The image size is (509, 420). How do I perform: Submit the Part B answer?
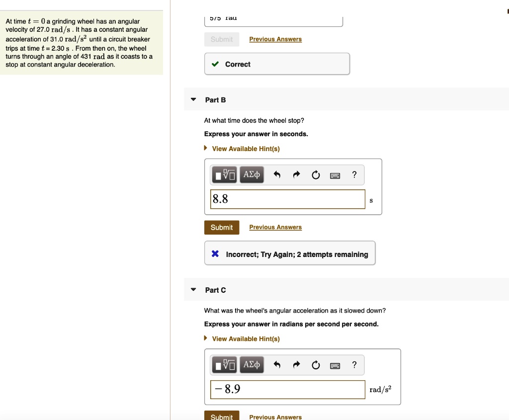222,227
